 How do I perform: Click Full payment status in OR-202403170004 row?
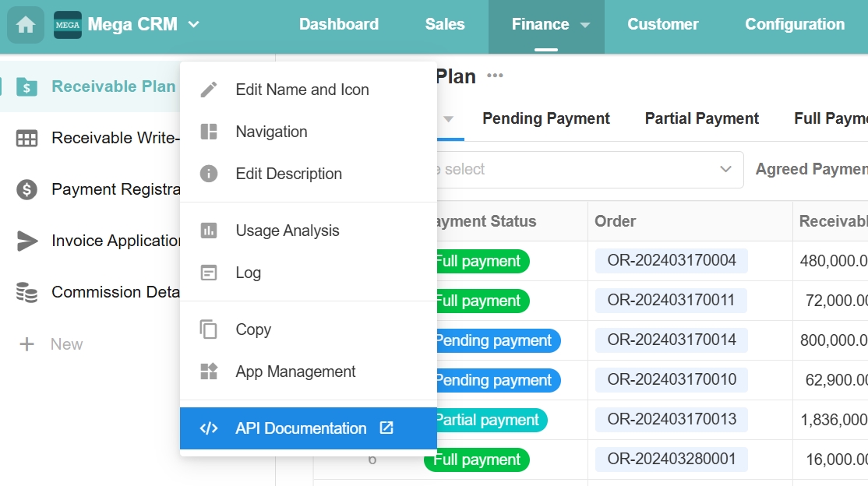pyautogui.click(x=483, y=261)
